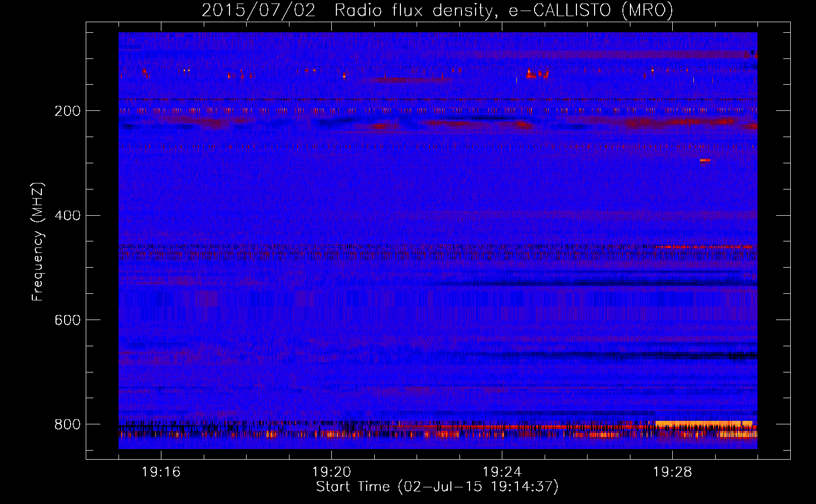
Task: Click the 19:16 time tick label
Action: pos(161,472)
